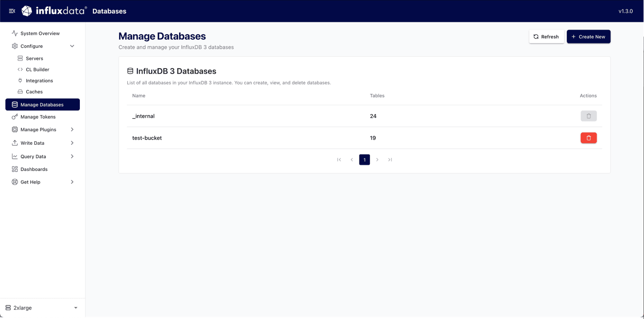Click the server icon beside 2xlarge
Screen dimensions: 644x319
8,308
